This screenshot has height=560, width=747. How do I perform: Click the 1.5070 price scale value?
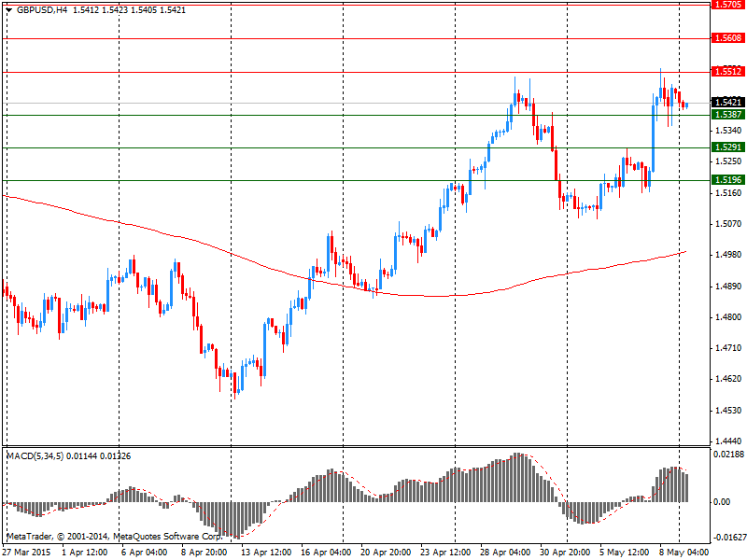[x=728, y=224]
